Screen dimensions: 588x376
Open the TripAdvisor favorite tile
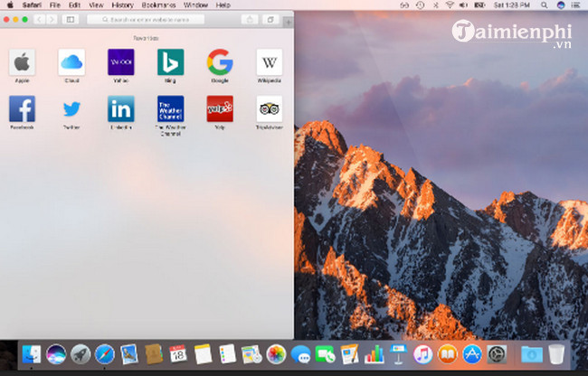[x=269, y=109]
